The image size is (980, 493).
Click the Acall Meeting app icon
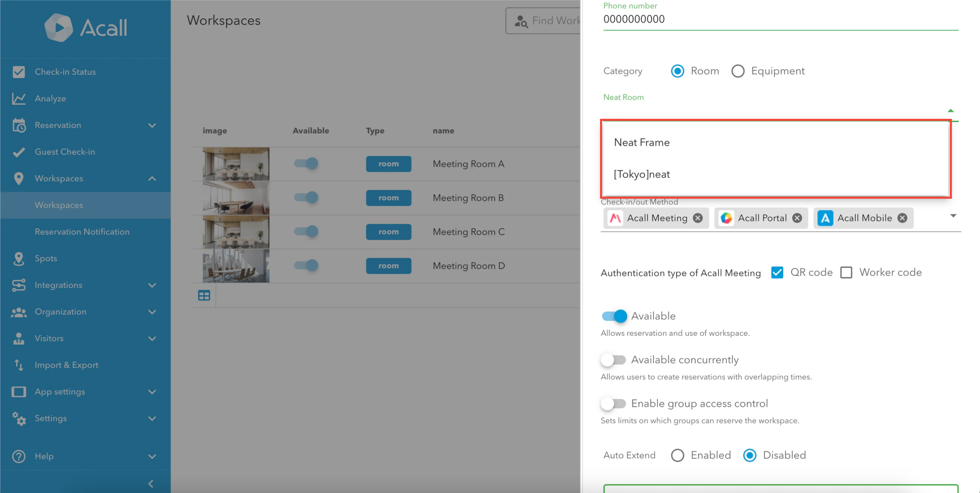pyautogui.click(x=615, y=218)
